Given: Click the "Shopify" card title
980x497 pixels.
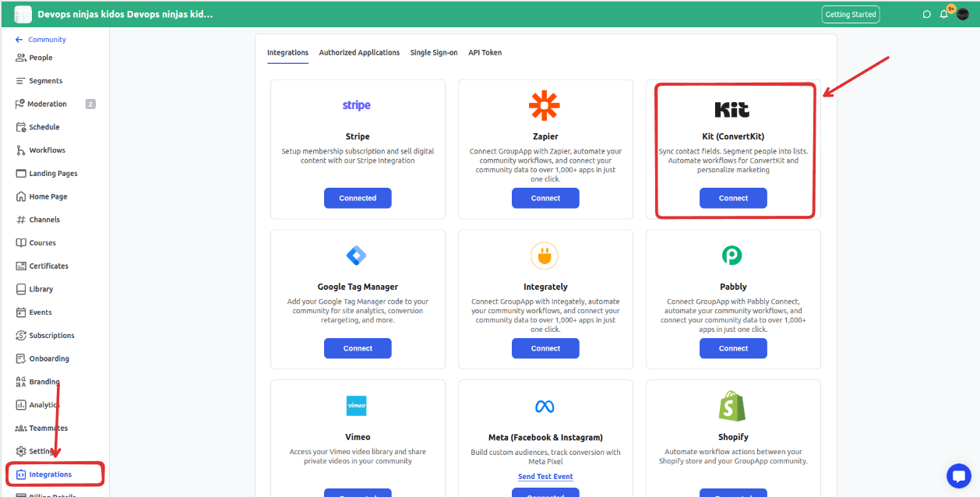Looking at the screenshot, I should tap(733, 437).
